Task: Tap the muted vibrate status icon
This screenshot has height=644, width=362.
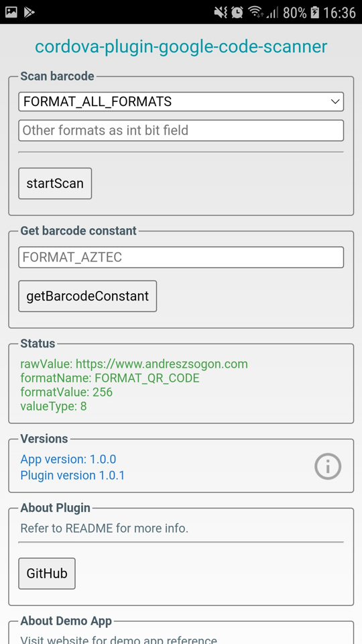Action: (221, 13)
